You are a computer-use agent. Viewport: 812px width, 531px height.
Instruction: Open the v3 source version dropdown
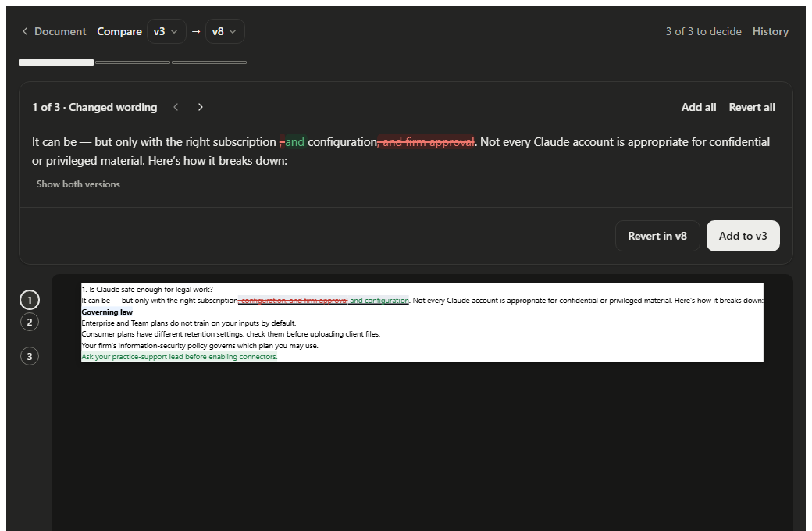(166, 31)
